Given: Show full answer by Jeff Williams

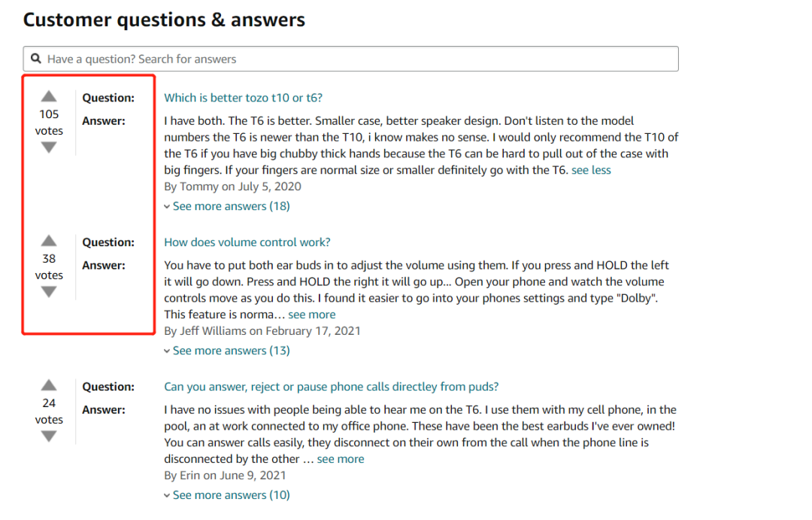Looking at the screenshot, I should (x=312, y=315).
